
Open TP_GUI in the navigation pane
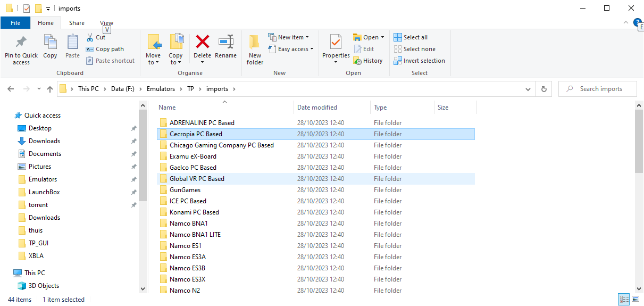pos(39,243)
